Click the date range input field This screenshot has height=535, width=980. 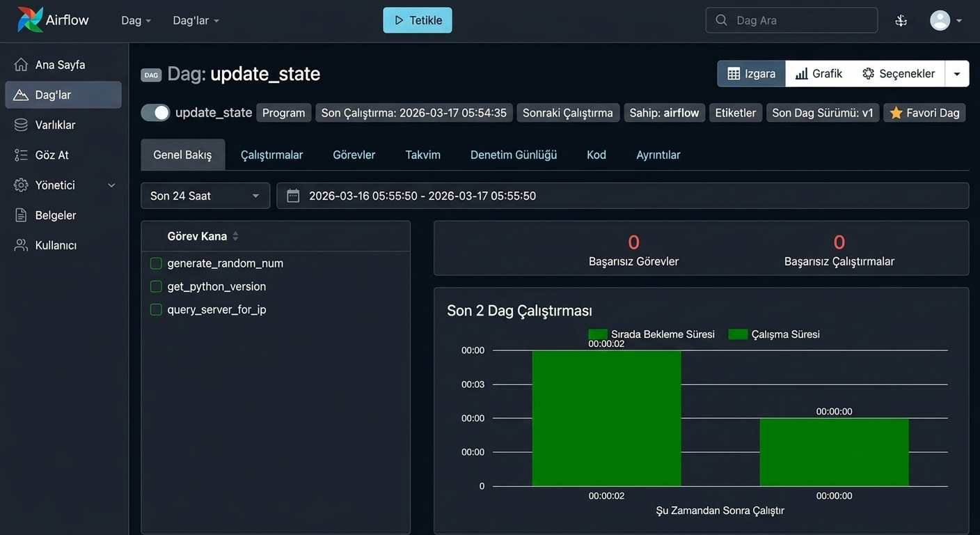pyautogui.click(x=623, y=196)
